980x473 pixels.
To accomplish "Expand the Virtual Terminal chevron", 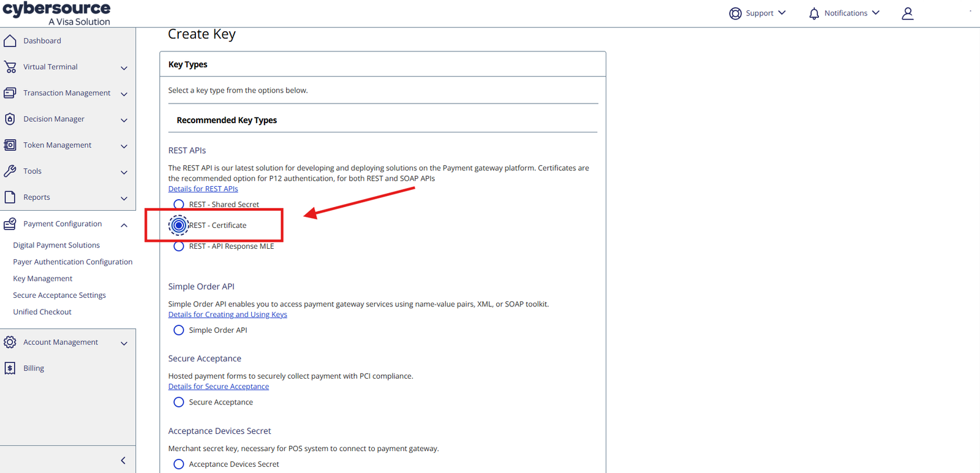I will (x=124, y=68).
